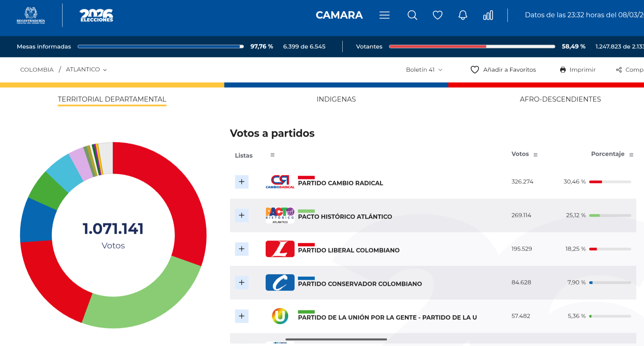Go to COLOMBIA breadcrumb link

click(x=37, y=70)
